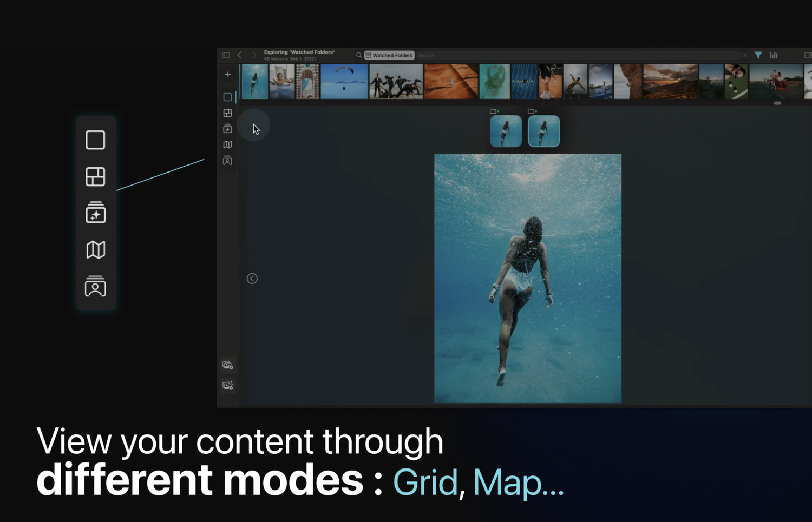The image size is (812, 522).
Task: Toggle the left sidebar panel
Action: point(226,55)
